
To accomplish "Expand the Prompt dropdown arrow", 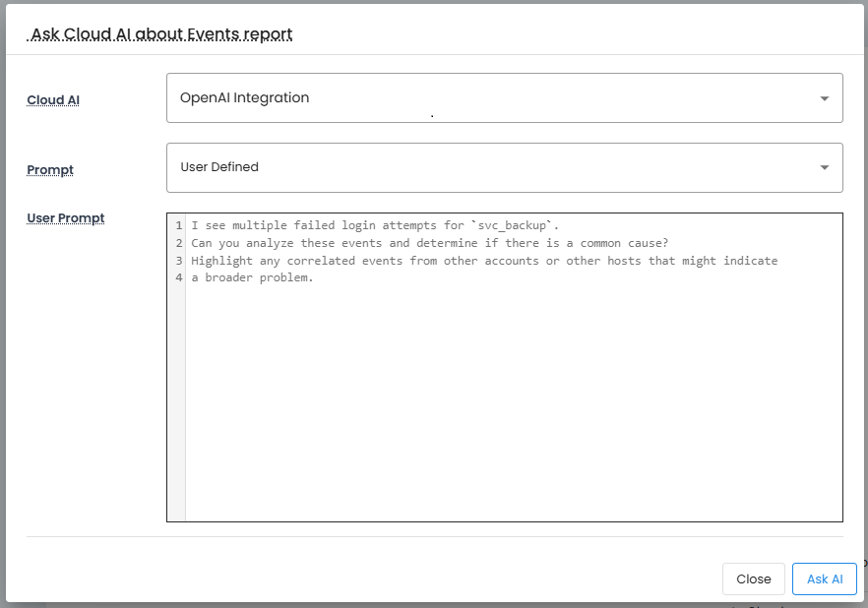I will click(824, 167).
